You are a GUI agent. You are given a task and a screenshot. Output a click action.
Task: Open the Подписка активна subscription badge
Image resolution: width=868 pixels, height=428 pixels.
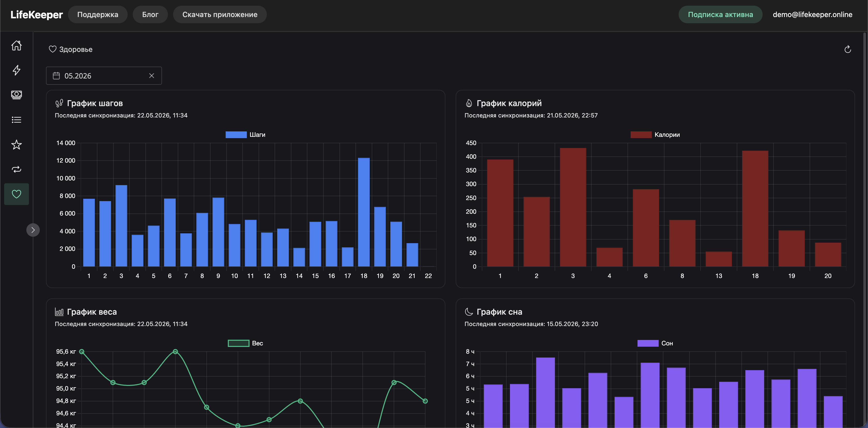[720, 14]
